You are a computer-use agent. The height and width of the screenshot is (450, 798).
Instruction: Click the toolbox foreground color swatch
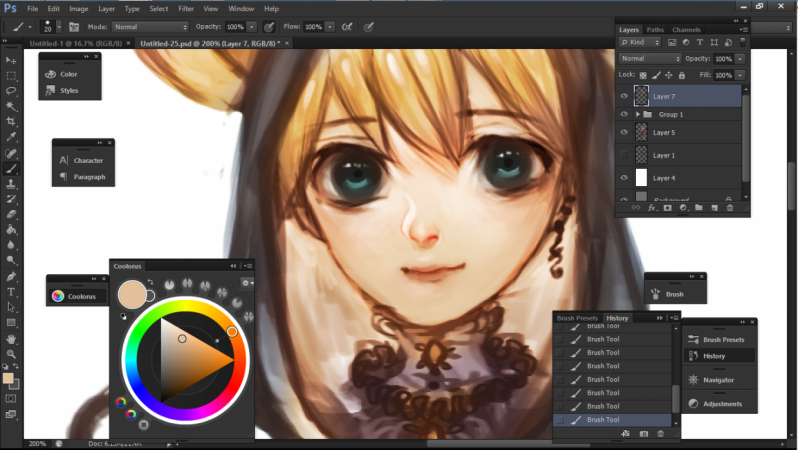[x=8, y=378]
